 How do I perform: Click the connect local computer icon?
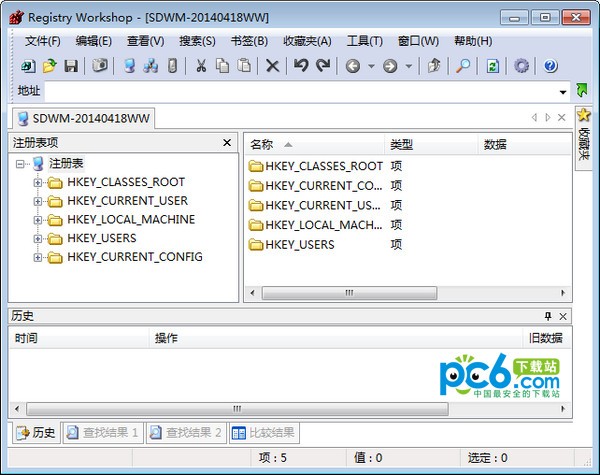130,66
